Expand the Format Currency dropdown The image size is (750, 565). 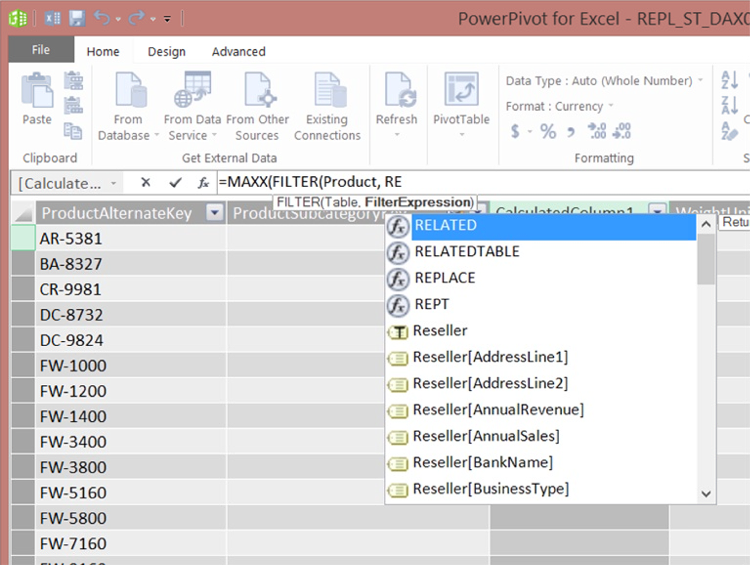tap(611, 106)
